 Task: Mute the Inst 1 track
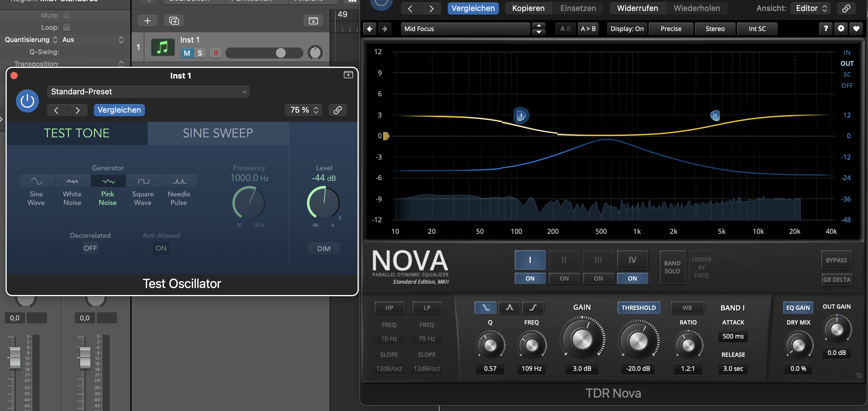coord(187,53)
